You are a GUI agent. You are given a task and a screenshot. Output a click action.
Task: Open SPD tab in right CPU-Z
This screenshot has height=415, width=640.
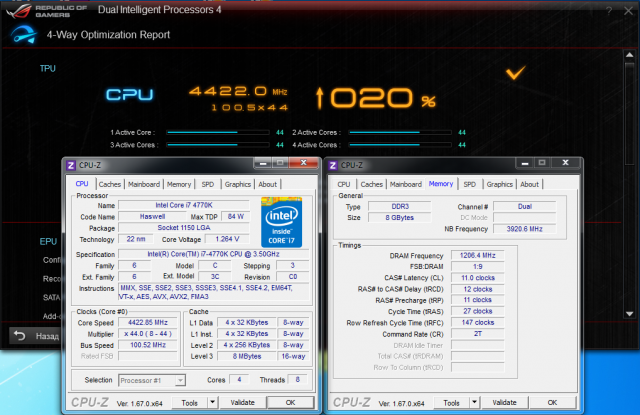[470, 184]
